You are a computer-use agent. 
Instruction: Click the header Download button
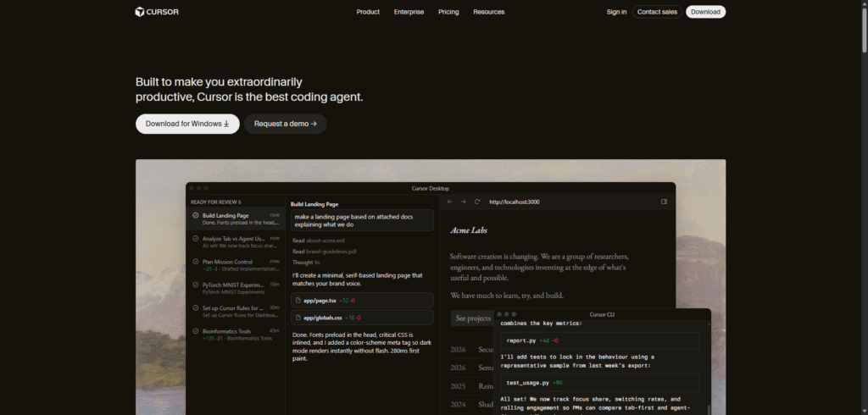coord(706,12)
